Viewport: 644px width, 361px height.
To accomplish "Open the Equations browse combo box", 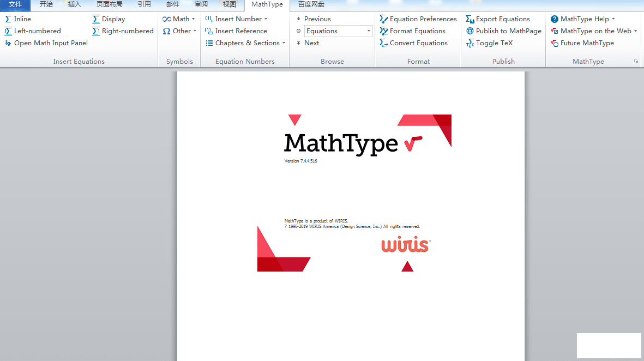I will (339, 31).
